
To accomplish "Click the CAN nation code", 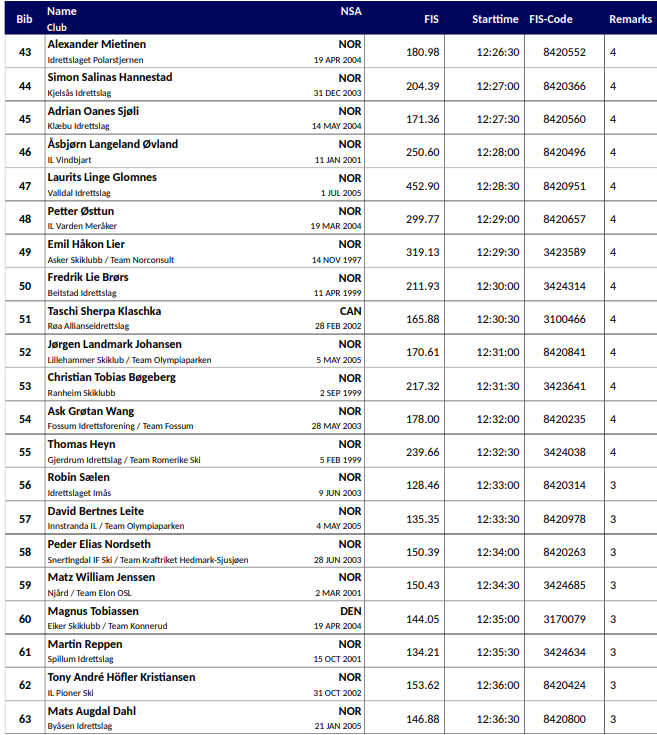I will [x=350, y=311].
